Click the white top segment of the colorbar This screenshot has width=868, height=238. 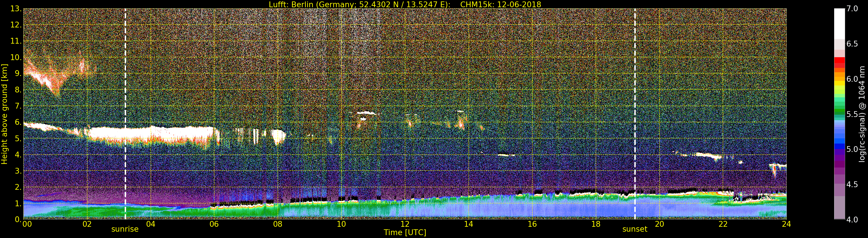point(839,24)
